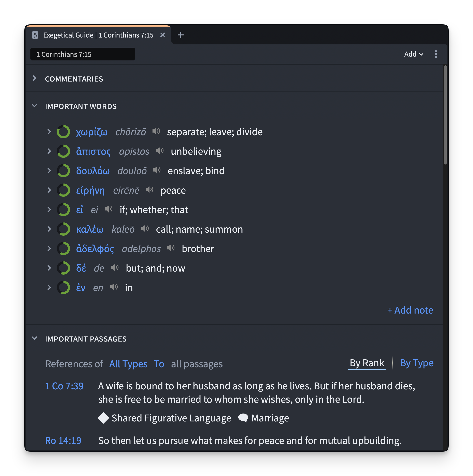Expand the καλέω word entry

coord(49,229)
